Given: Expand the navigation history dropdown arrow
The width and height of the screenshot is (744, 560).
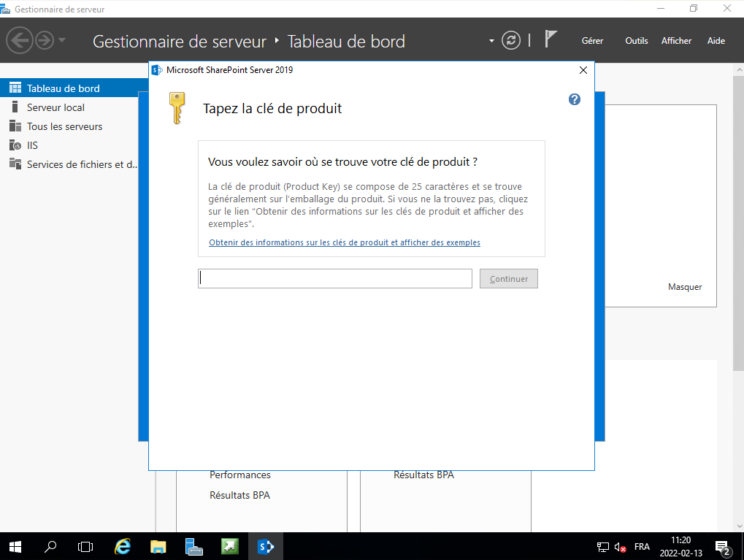Looking at the screenshot, I should (x=62, y=40).
